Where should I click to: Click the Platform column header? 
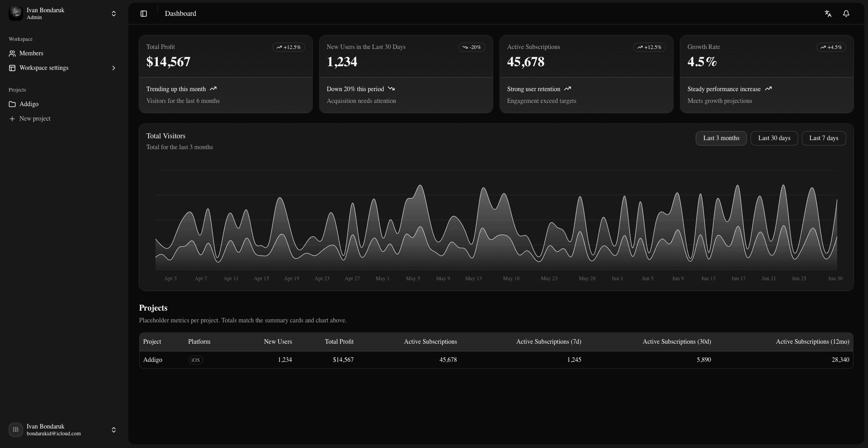coord(199,342)
